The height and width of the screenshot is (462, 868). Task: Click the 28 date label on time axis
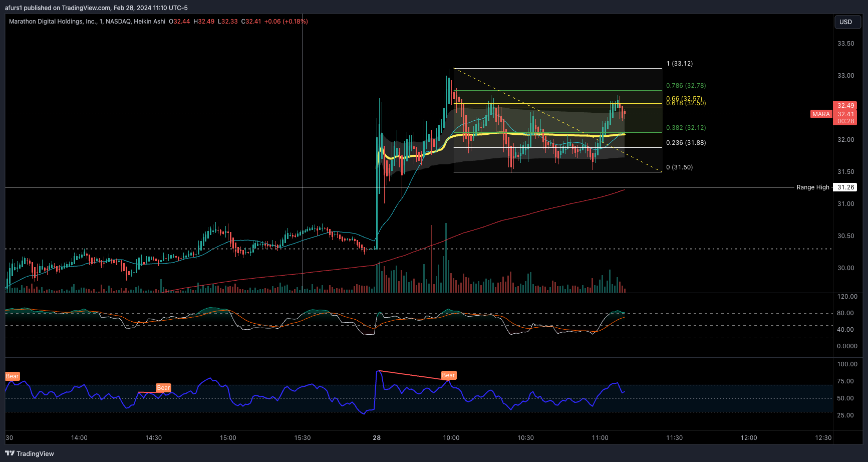tap(377, 438)
